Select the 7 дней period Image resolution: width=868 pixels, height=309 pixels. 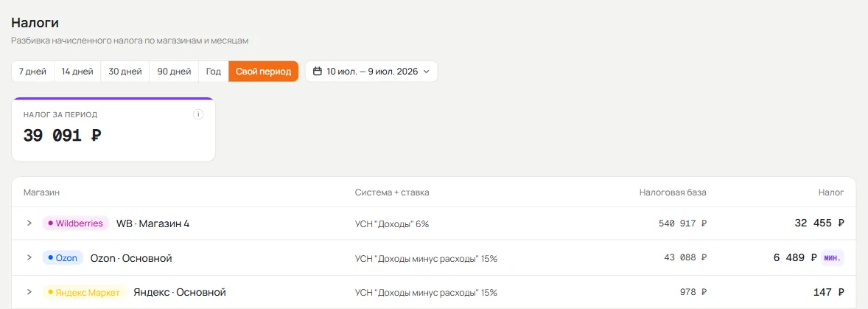click(x=32, y=72)
